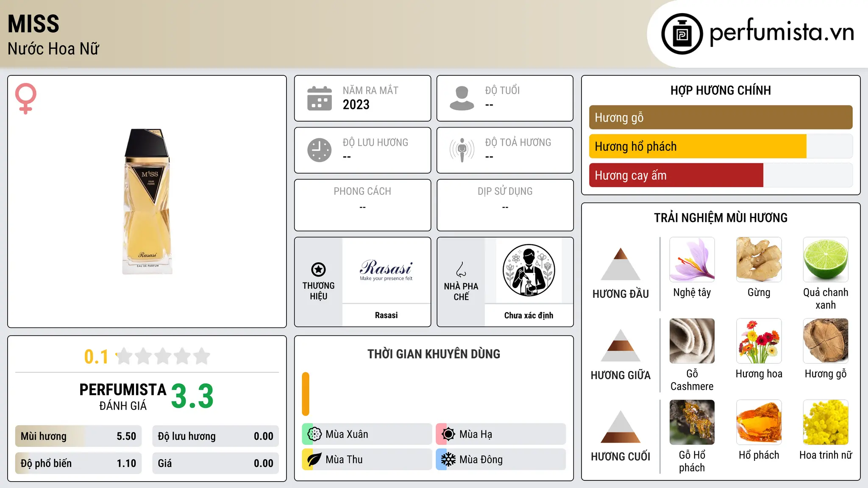
Task: Click the Độ lưu hương score 0.00 bar
Action: point(215,436)
